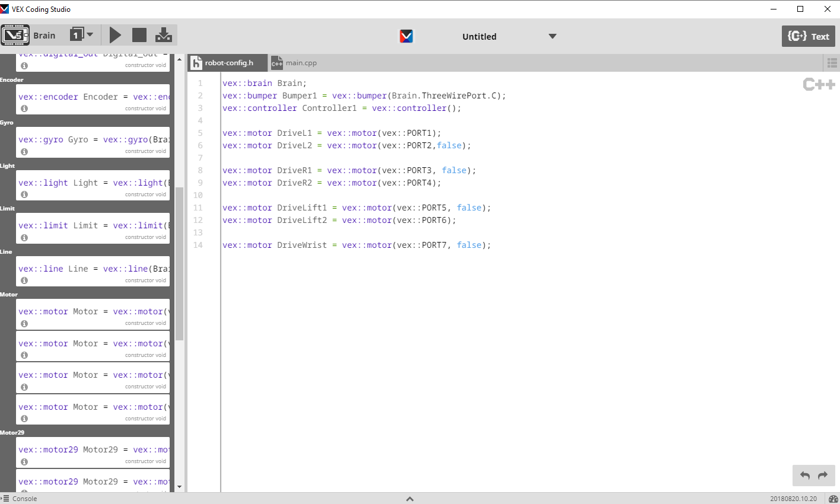
Task: Click the DriveR1 motor code line
Action: tap(349, 171)
